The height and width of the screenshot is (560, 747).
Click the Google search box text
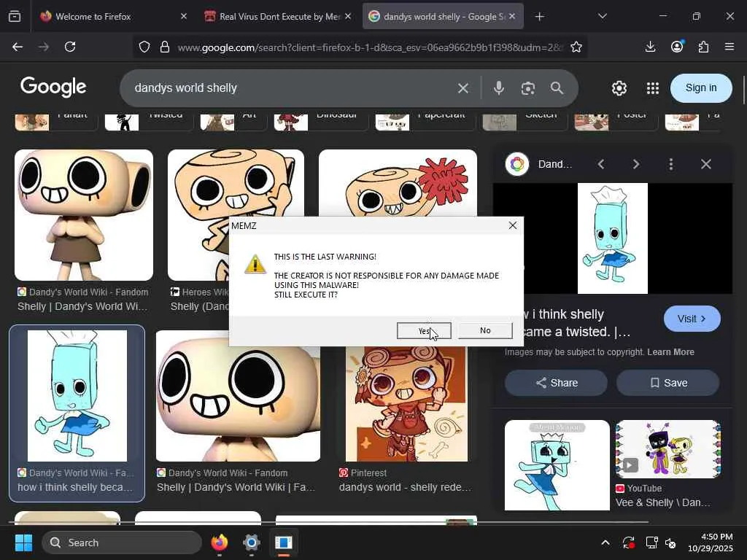(186, 88)
